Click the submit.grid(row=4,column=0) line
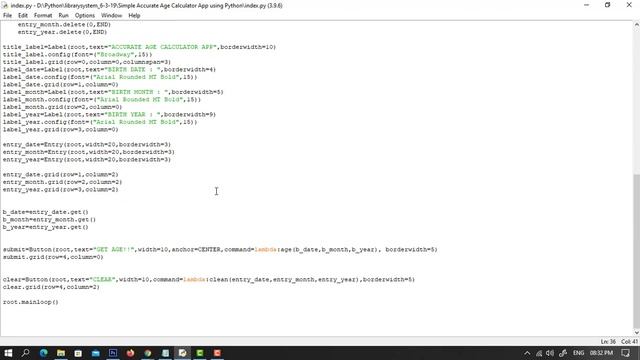This screenshot has height=360, width=640. coord(53,257)
